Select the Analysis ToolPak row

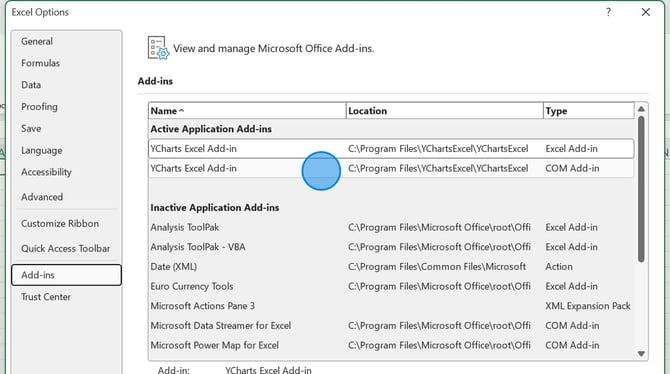pos(391,227)
